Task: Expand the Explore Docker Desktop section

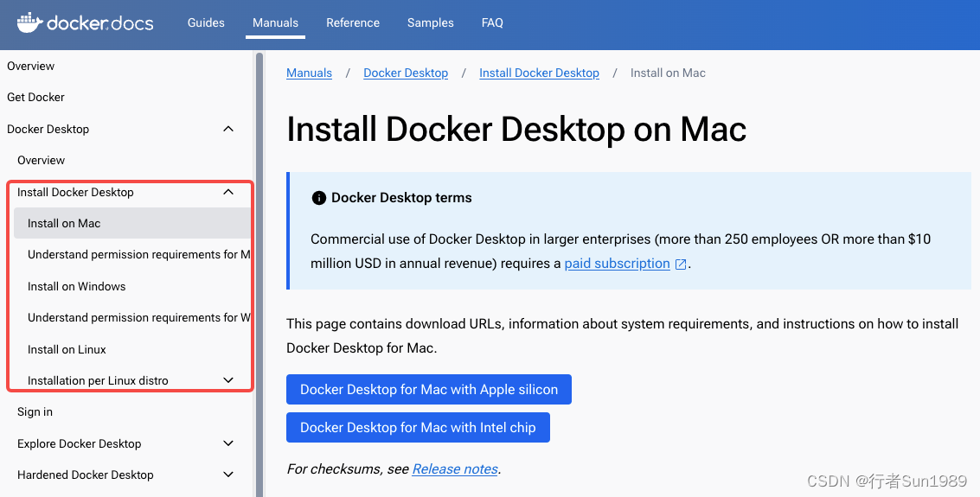Action: tap(228, 443)
